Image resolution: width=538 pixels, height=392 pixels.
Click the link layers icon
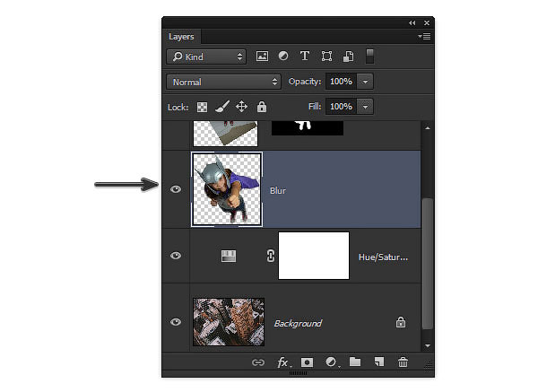click(258, 362)
